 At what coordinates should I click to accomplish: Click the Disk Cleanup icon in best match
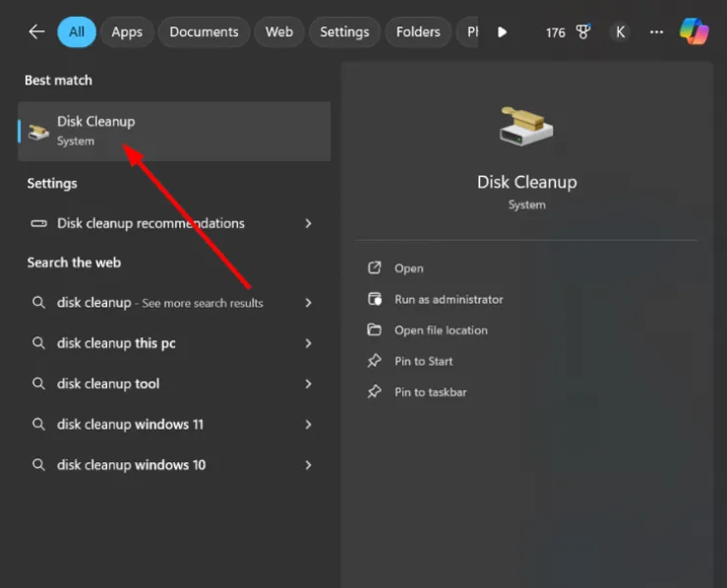38,132
